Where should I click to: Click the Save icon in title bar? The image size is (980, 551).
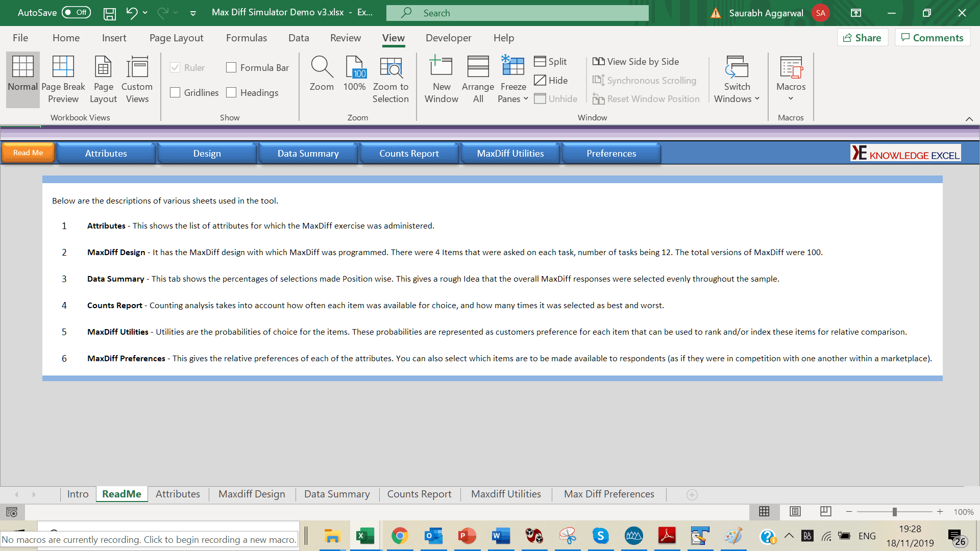tap(110, 13)
